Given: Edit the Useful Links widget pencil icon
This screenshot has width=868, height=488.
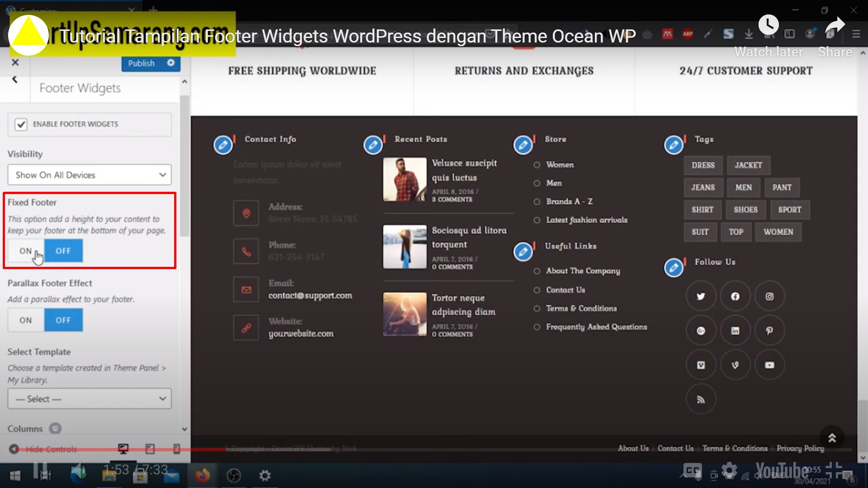Looking at the screenshot, I should coord(523,252).
